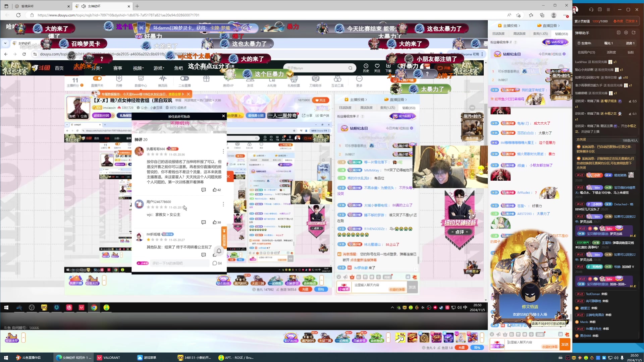Screen dimensions: 644x362
Task: Open 主播投稿 expander in outer chat panel
Action: (509, 25)
